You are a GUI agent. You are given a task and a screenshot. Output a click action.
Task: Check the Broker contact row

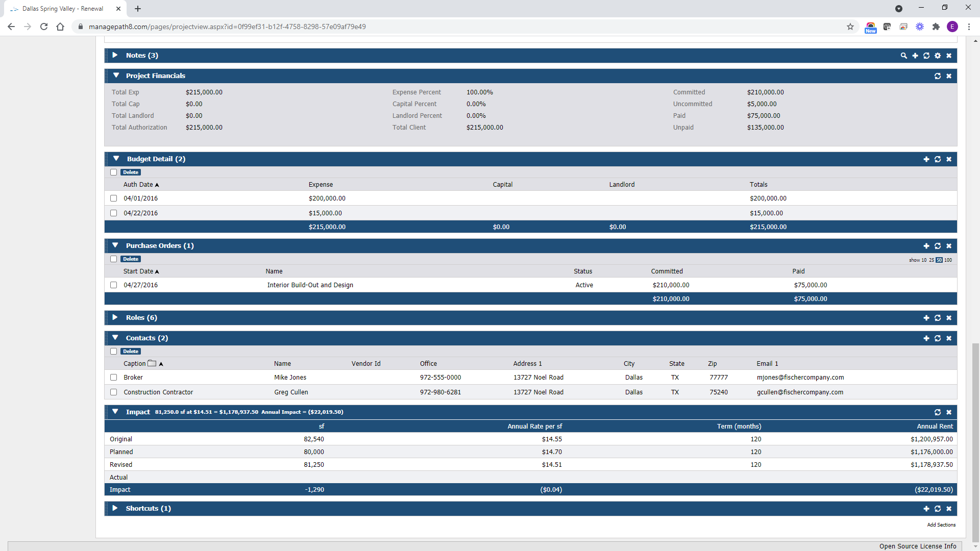tap(113, 377)
